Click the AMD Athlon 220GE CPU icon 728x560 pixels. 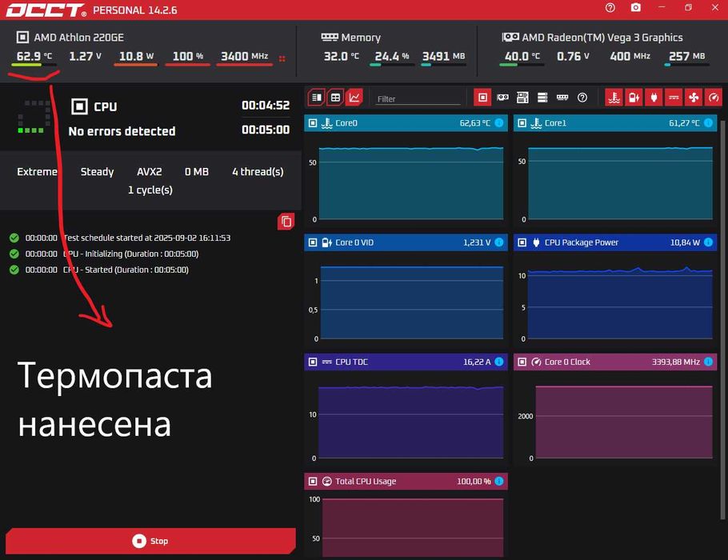tap(22, 37)
